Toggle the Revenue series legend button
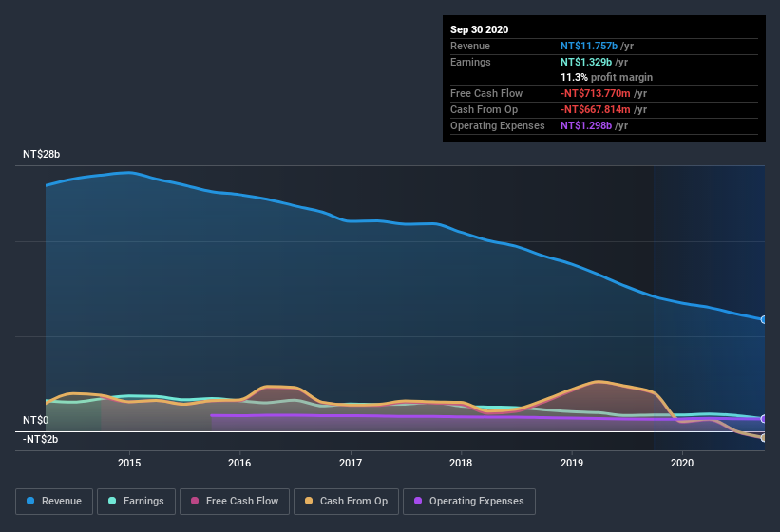 54,502
